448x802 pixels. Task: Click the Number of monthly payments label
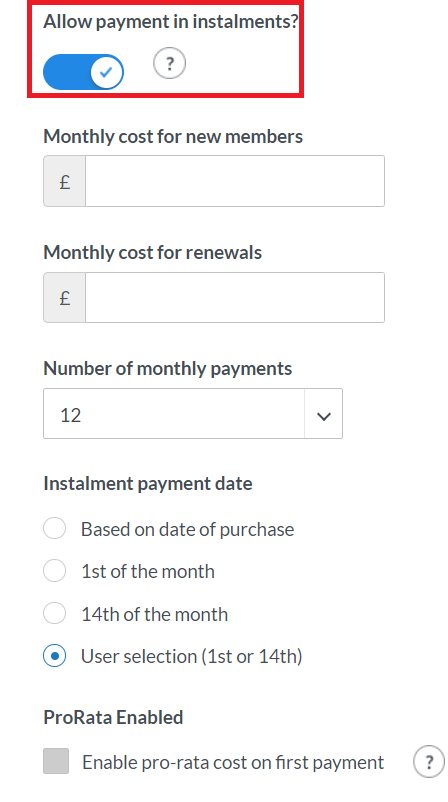tap(168, 368)
